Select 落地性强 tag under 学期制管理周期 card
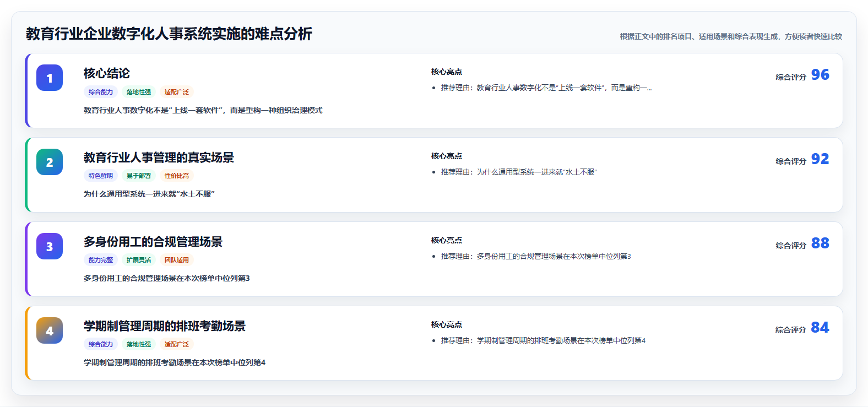Image resolution: width=868 pixels, height=407 pixels. [139, 344]
